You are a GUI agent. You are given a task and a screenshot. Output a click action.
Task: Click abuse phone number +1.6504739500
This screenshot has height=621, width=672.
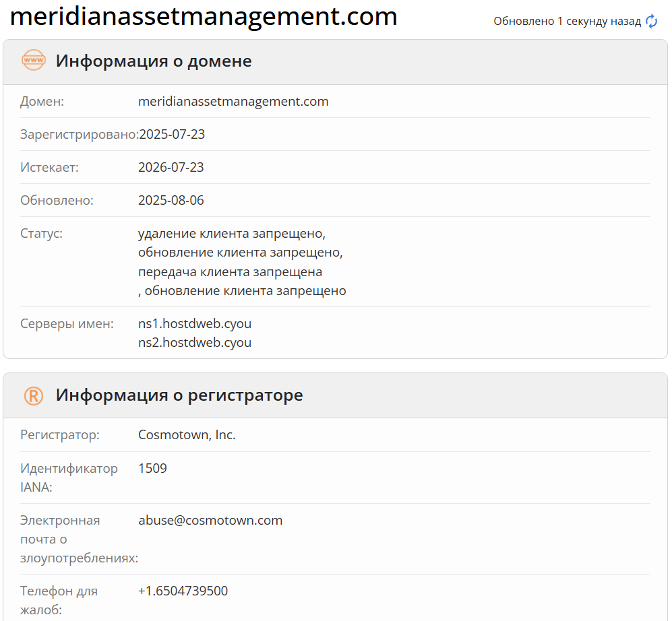(183, 591)
